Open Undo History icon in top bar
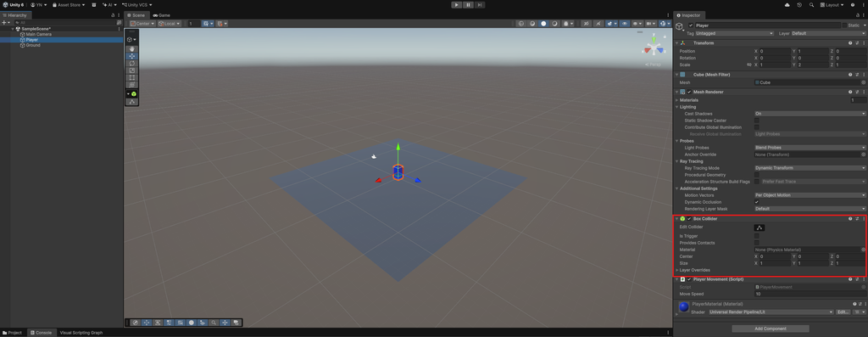 pos(799,4)
